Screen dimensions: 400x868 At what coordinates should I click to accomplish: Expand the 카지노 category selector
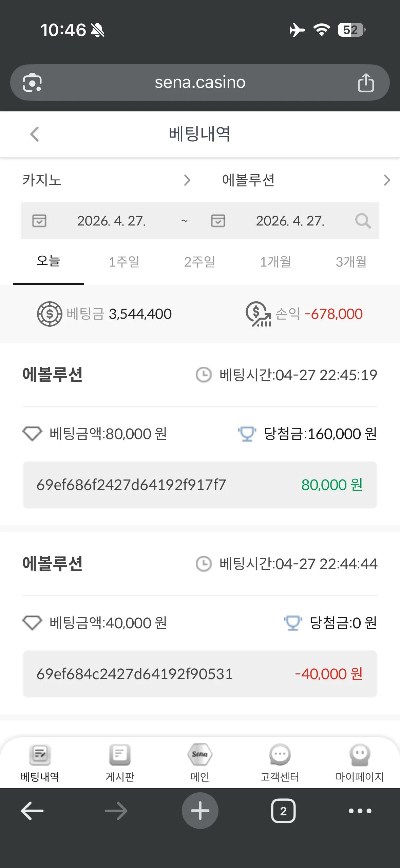(x=107, y=180)
